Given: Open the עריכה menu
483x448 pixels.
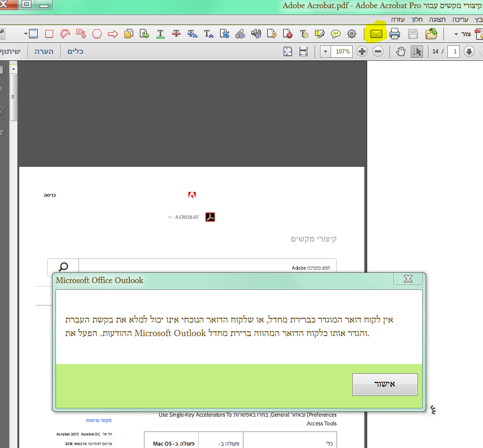Looking at the screenshot, I should (460, 19).
